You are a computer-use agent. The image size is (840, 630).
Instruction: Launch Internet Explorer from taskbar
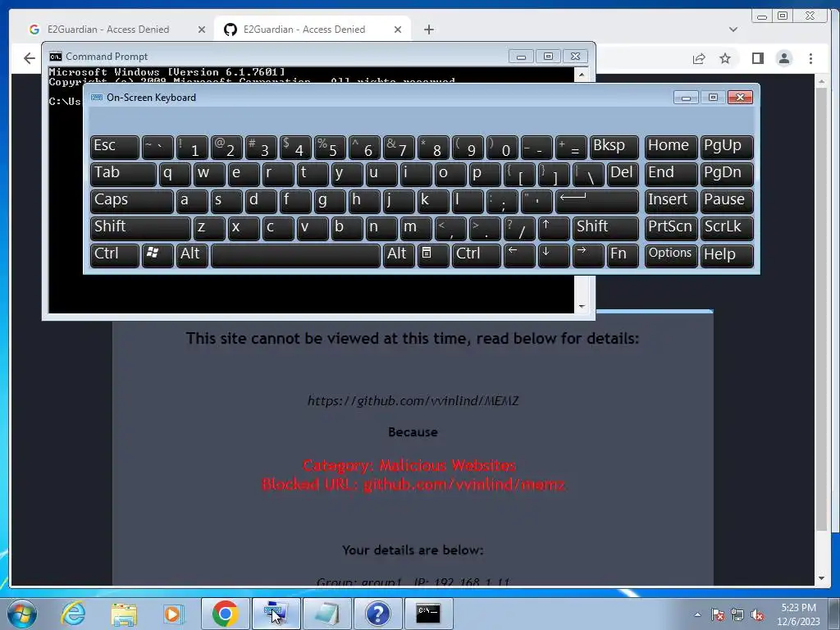[x=73, y=614]
